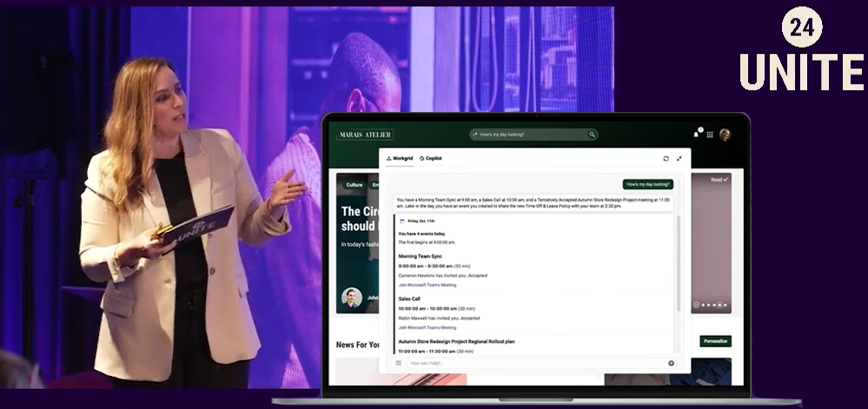Click the 'Sales Call' heading

409,299
